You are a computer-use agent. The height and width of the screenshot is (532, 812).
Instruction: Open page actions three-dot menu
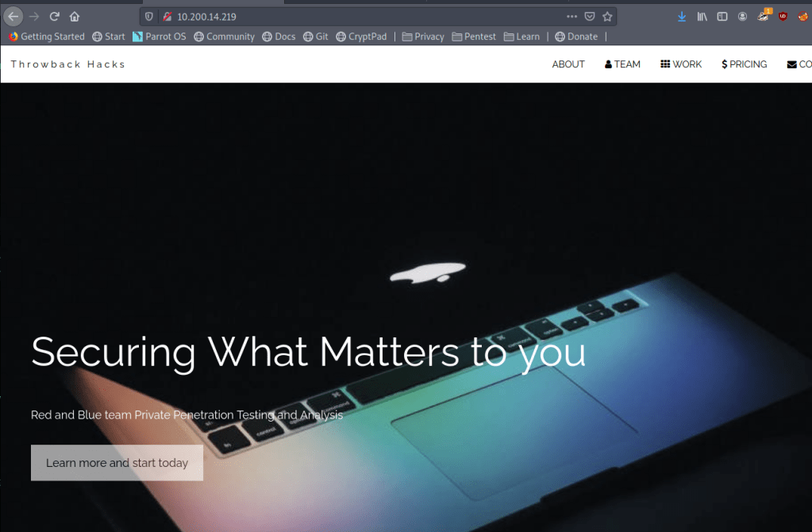[x=571, y=17]
